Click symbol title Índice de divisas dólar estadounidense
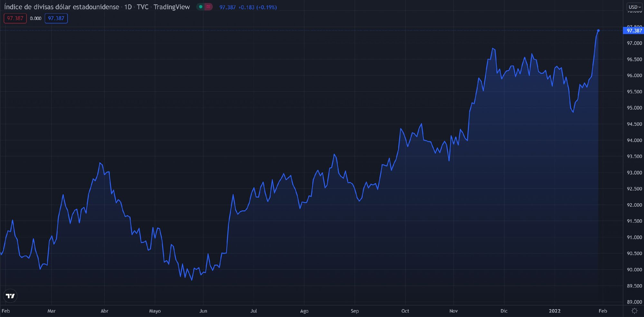Image resolution: width=644 pixels, height=317 pixels. tap(62, 7)
